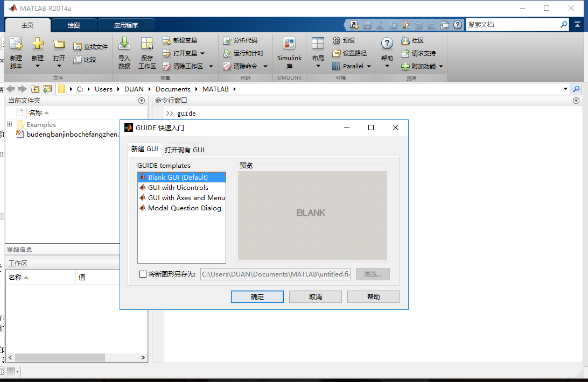588x382 pixels.
Task: Click the budengbanjinbochefangzhen file
Action: point(67,134)
